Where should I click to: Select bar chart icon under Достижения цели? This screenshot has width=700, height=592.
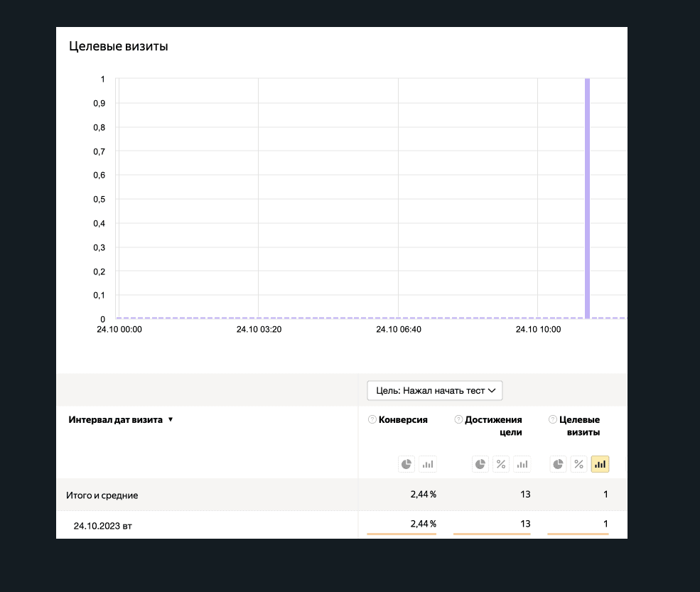[x=522, y=464]
